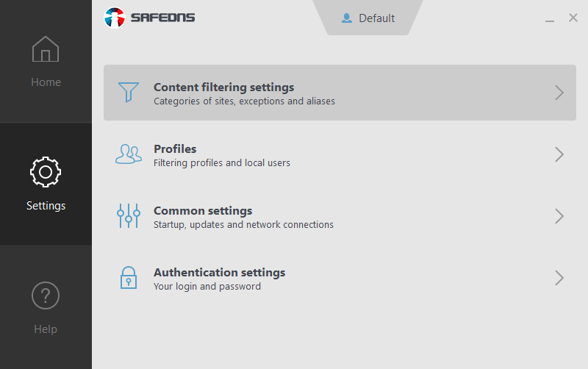Screen dimensions: 588x369
Task: Click the Authentication padlock icon
Action: click(129, 278)
